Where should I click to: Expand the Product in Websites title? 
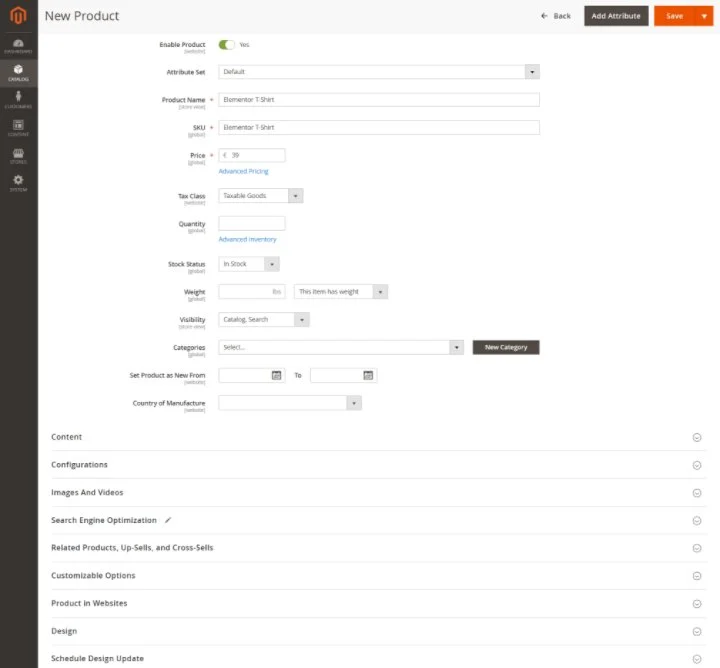coord(89,603)
